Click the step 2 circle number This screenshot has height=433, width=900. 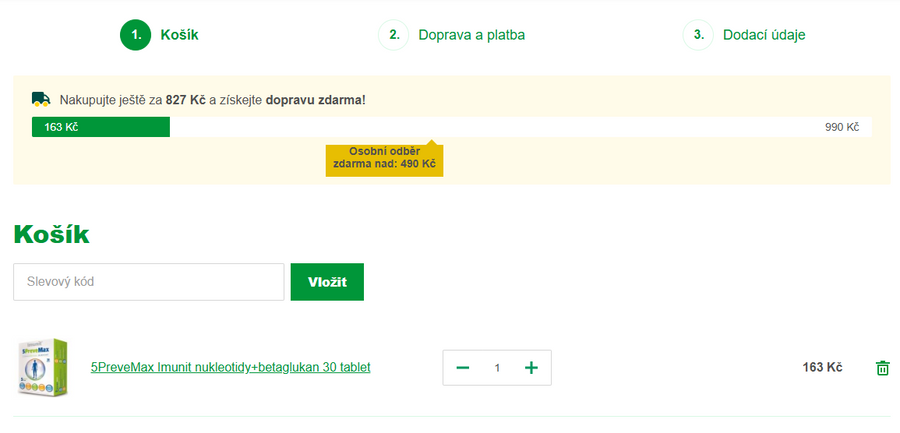point(394,35)
